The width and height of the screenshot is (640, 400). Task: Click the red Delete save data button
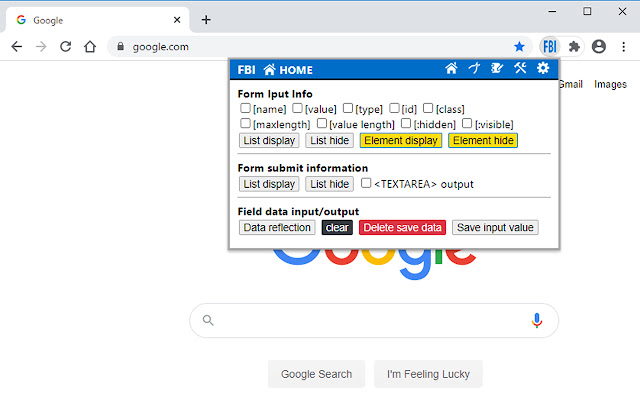coord(402,227)
